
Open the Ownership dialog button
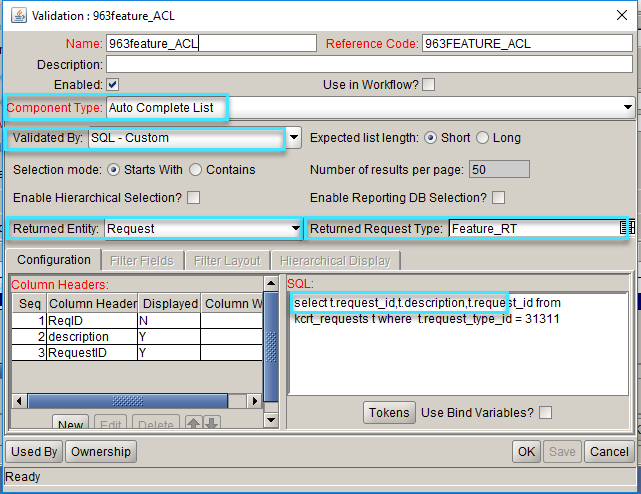[100, 452]
